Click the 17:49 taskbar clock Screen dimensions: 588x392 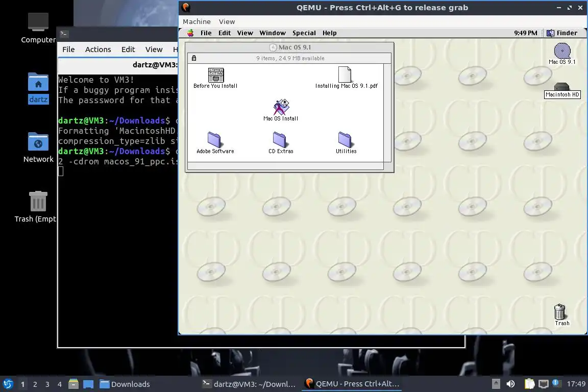(x=576, y=384)
